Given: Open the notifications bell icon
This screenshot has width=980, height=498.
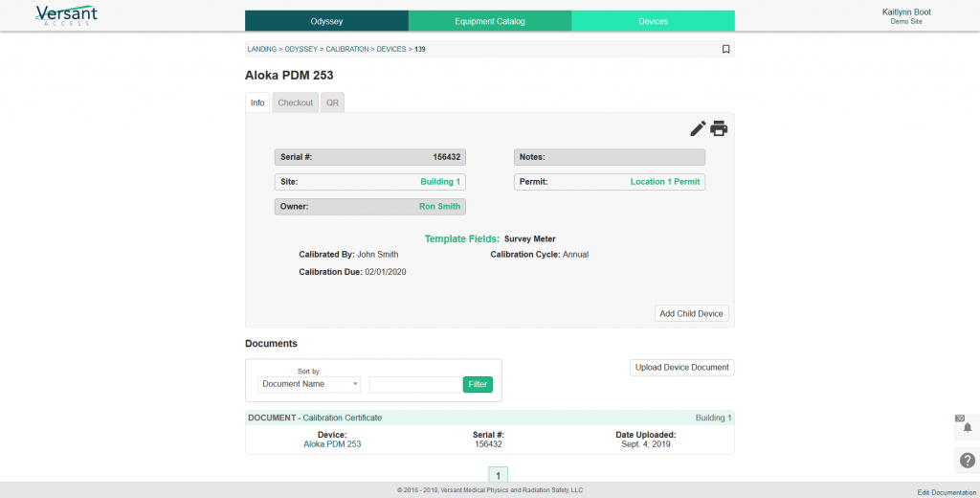Looking at the screenshot, I should point(967,428).
